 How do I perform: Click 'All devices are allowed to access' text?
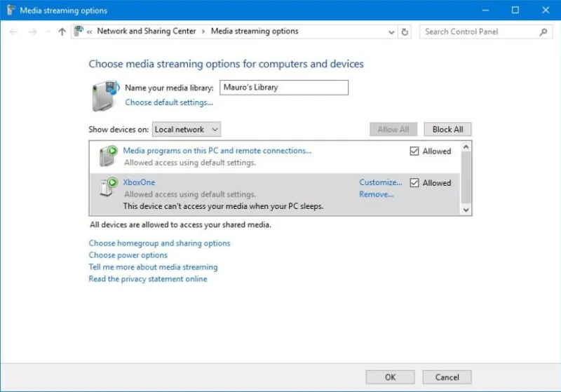coord(180,224)
